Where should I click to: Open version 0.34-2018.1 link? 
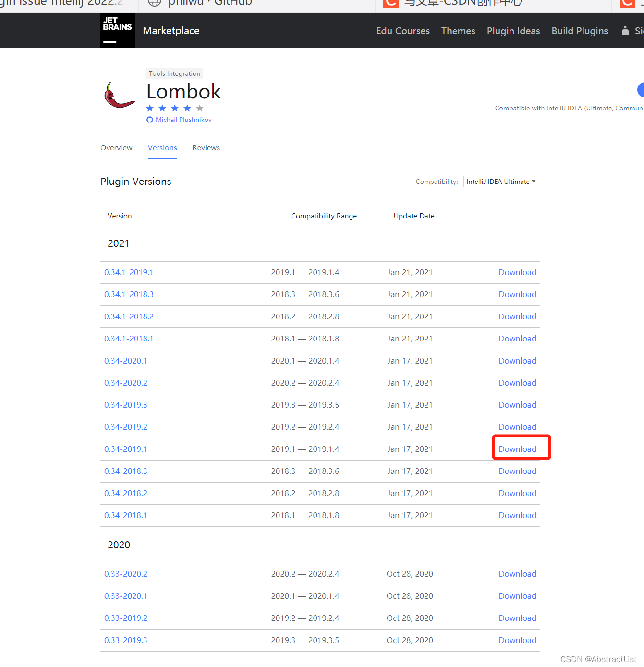click(x=126, y=515)
